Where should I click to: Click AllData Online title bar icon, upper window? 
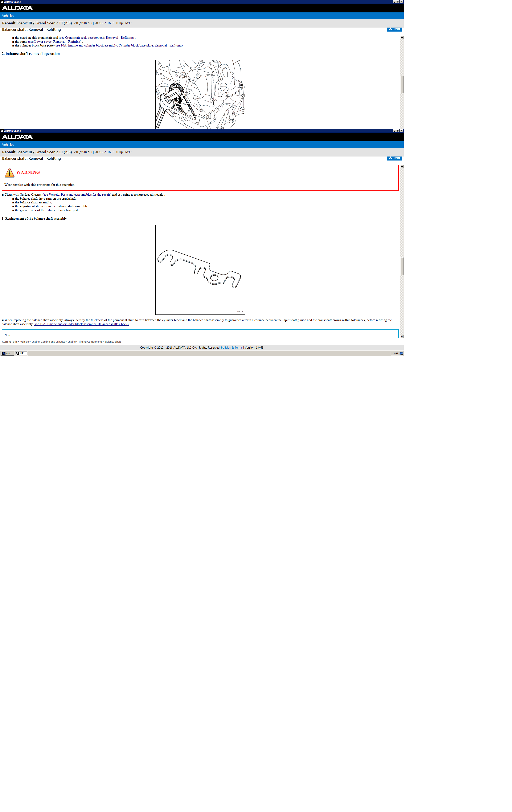pos(2,2)
